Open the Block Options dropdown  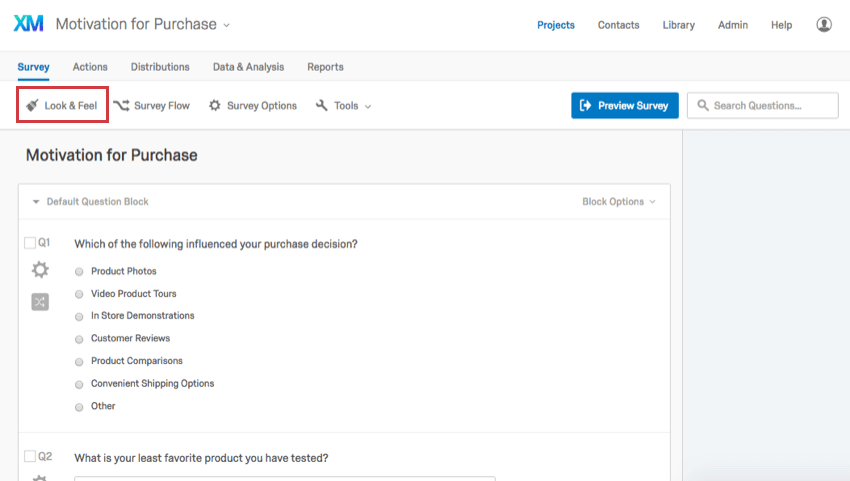[619, 202]
